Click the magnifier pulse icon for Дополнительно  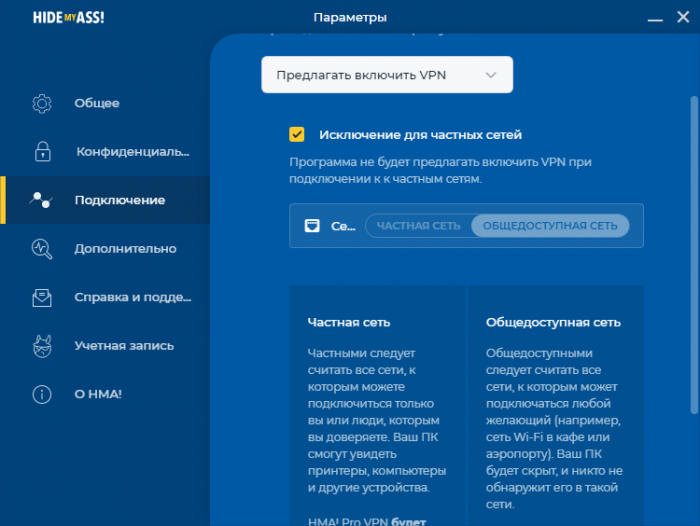[x=42, y=249]
